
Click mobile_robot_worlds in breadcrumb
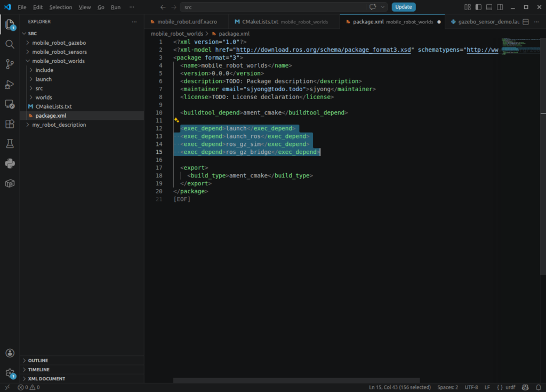[177, 34]
